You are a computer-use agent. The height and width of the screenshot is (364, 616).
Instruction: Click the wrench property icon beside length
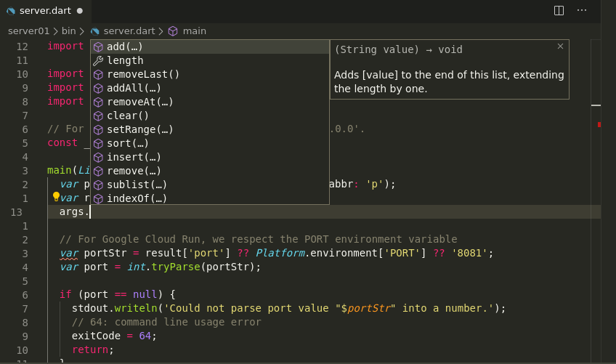[x=98, y=61]
